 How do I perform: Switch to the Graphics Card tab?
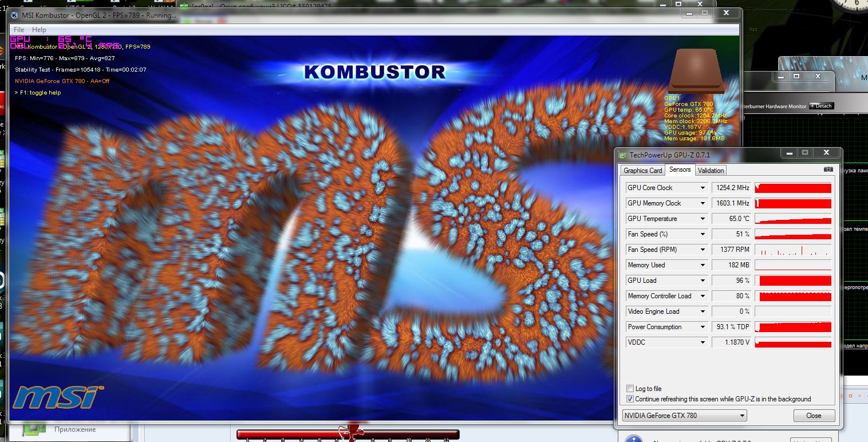[x=642, y=170]
